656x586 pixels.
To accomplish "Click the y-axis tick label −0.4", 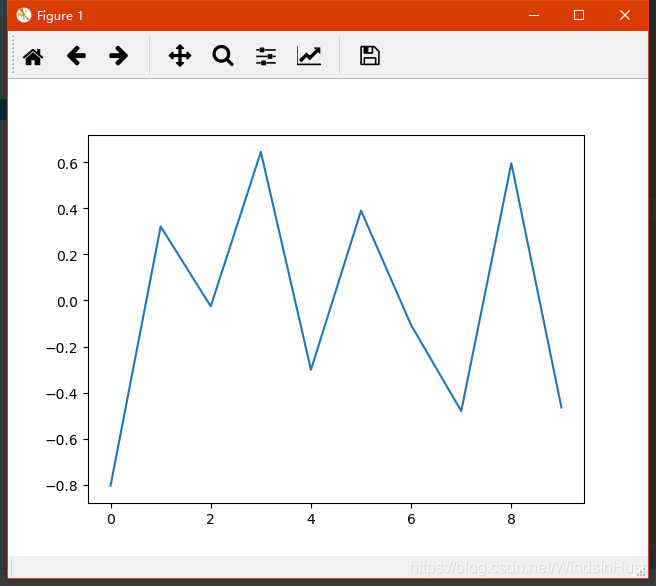I will tap(62, 394).
